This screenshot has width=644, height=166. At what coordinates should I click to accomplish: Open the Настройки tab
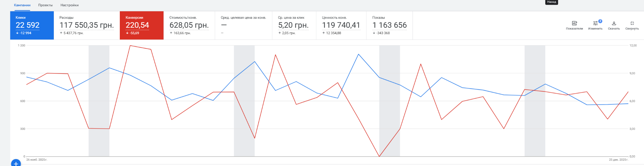[x=69, y=5]
